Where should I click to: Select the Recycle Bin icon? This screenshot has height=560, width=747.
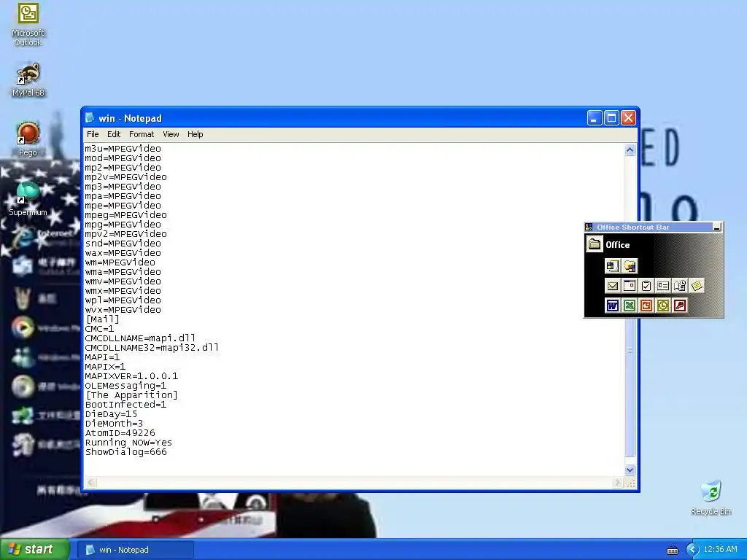(x=711, y=498)
